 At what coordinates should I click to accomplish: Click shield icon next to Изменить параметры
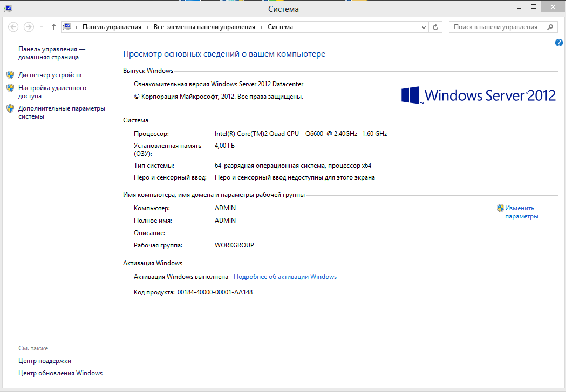pos(500,208)
